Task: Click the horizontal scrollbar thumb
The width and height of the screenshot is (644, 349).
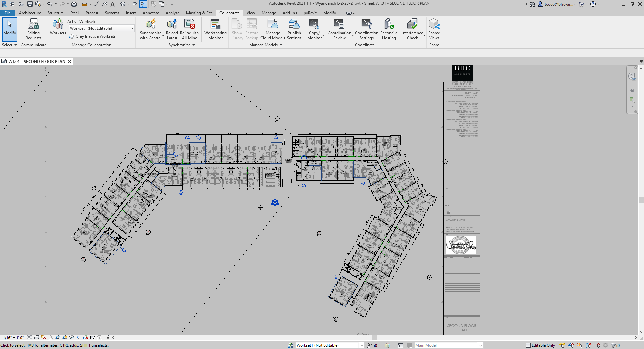Action: point(374,338)
